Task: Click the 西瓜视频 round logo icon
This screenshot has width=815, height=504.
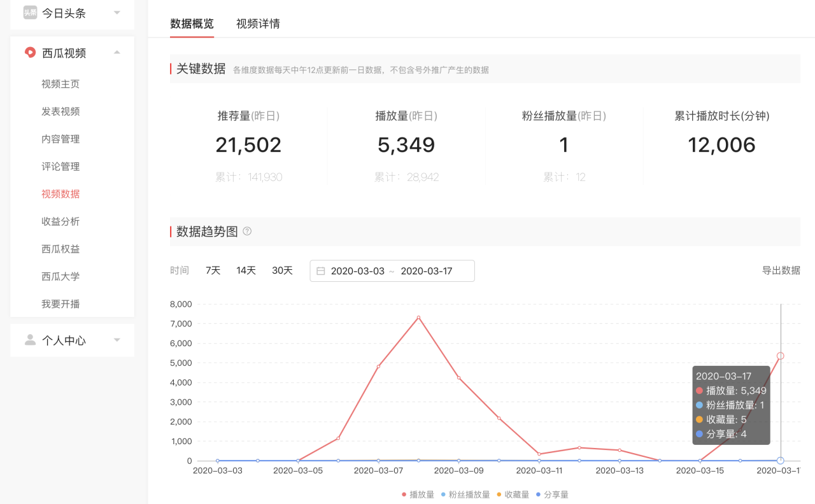Action: 29,53
